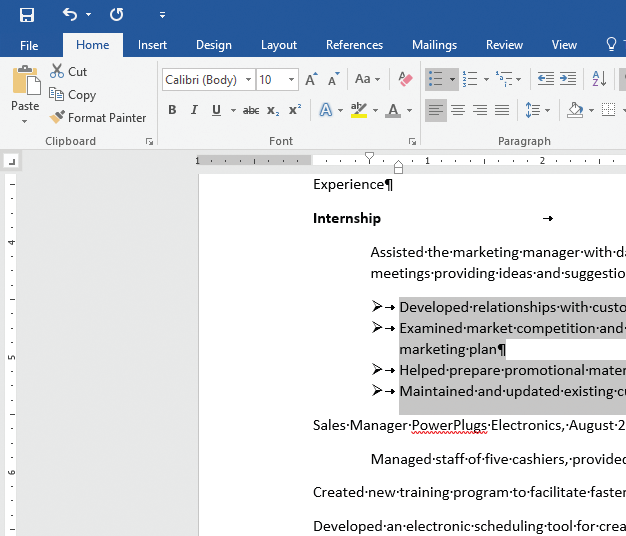
Task: Toggle subscript formatting
Action: point(273,110)
